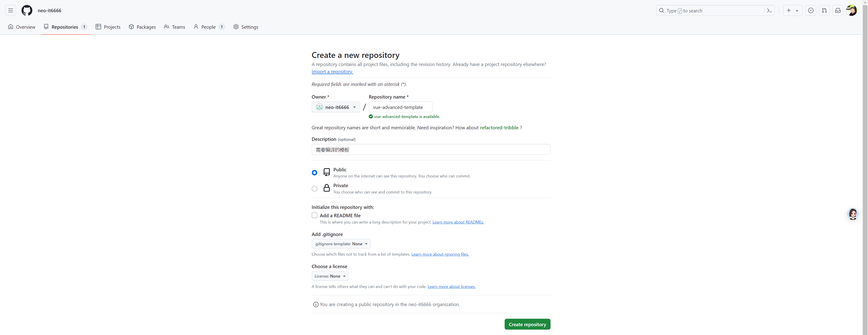Select the Private visibility option

pyautogui.click(x=314, y=189)
